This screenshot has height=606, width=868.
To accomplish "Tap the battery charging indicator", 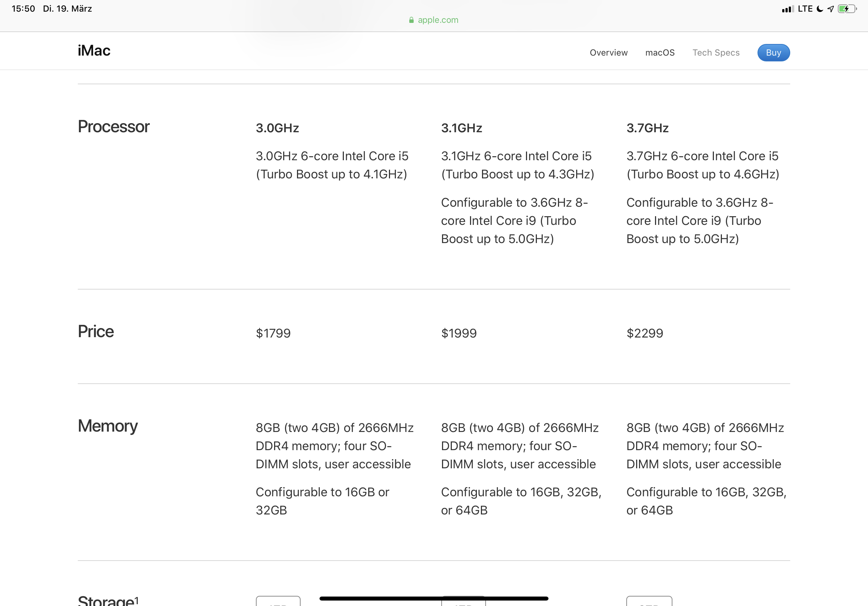I will [847, 9].
